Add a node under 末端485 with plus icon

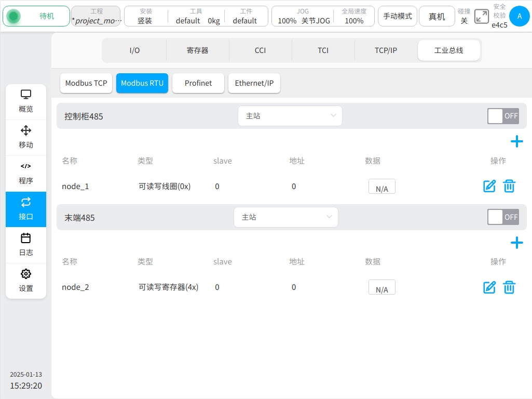pos(516,243)
